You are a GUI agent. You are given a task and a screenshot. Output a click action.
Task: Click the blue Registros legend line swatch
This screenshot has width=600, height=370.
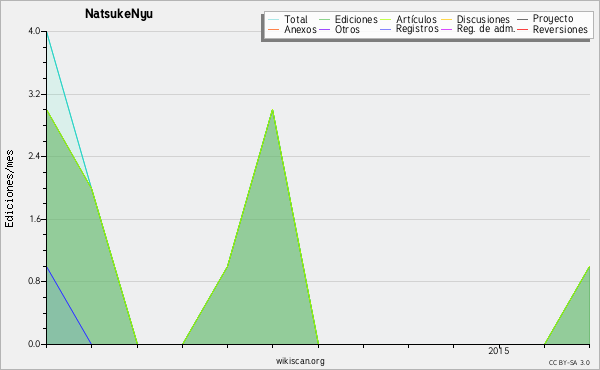pyautogui.click(x=385, y=29)
